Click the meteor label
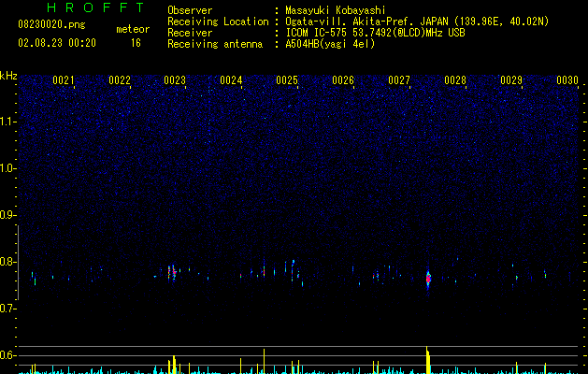Screen dimensions: 588x374 pyautogui.click(x=133, y=29)
